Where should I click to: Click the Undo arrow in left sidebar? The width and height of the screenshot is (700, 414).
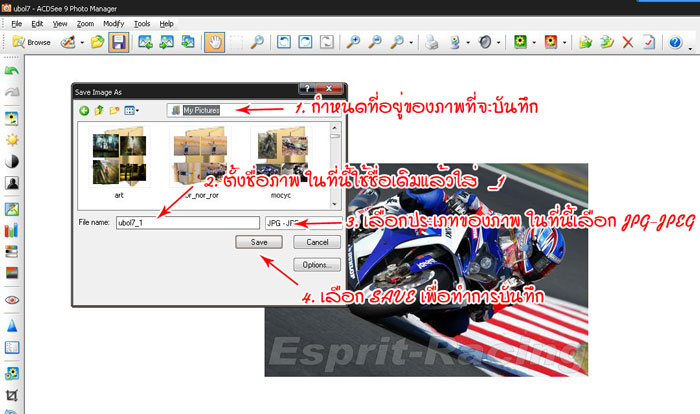coord(12,72)
